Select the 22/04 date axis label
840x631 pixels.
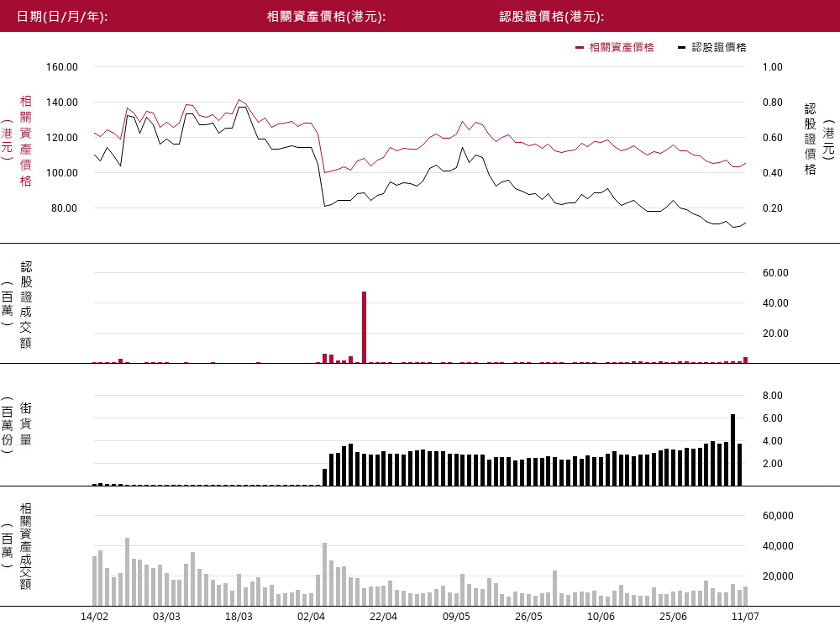(x=384, y=617)
